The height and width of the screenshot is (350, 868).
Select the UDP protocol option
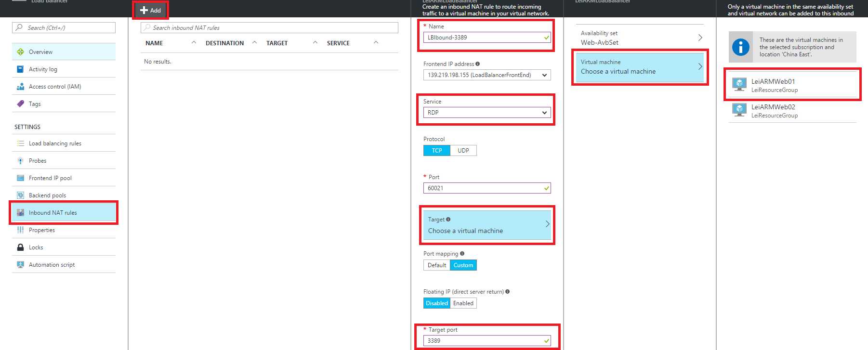[463, 150]
